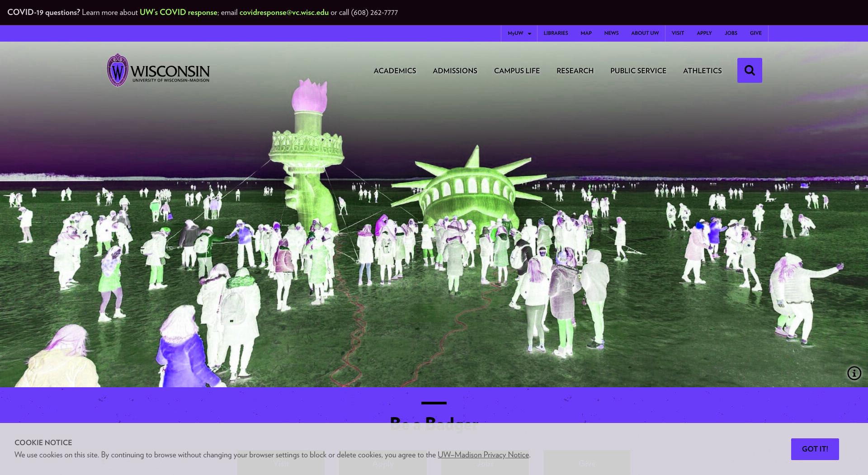This screenshot has height=475, width=868.
Task: Click the phone number (608) 262-7777
Action: 374,12
